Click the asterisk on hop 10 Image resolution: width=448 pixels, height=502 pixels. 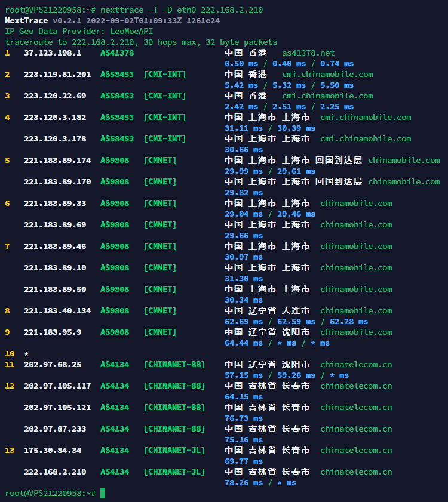click(26, 354)
